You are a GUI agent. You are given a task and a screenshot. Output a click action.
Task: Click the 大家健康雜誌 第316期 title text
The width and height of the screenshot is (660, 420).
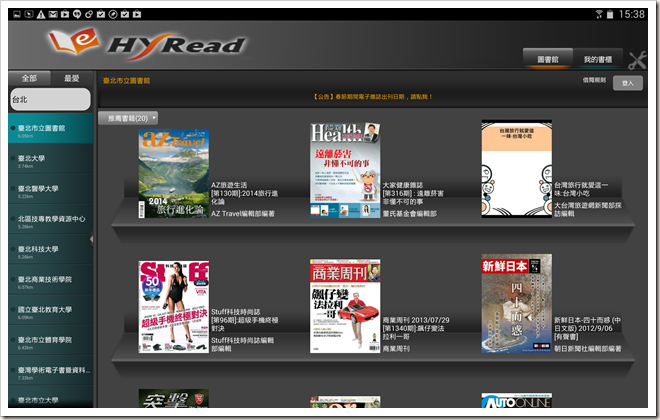click(413, 193)
